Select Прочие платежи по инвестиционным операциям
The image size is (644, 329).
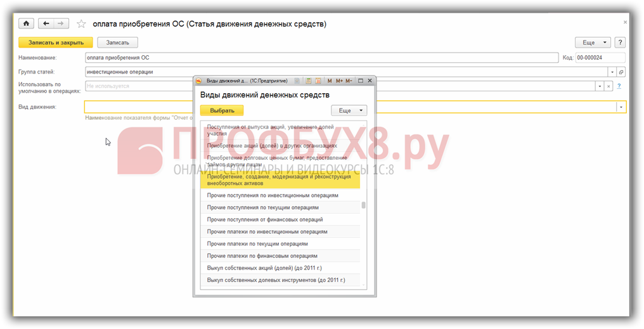pos(280,231)
